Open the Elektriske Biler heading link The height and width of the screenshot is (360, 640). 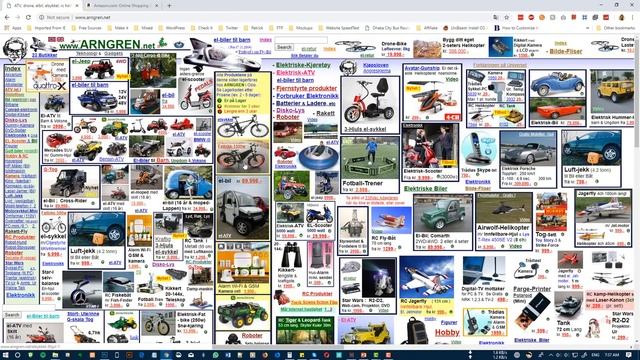point(425,189)
